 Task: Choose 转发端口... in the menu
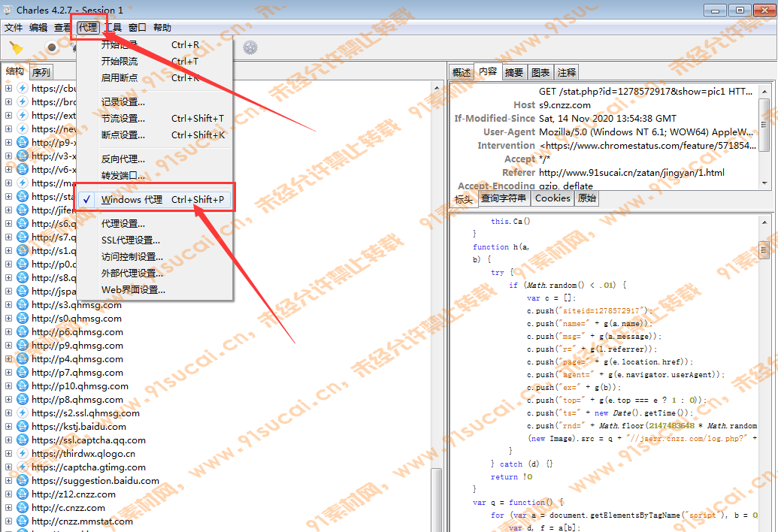[x=154, y=176]
